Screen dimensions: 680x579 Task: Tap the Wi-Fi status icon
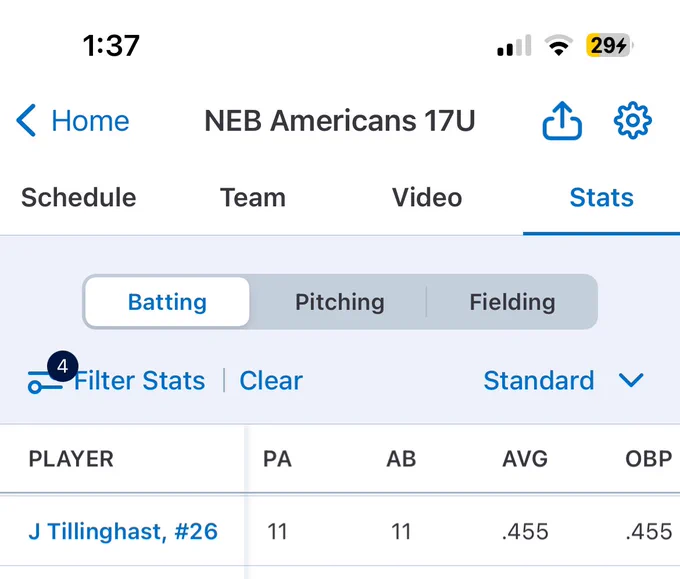(559, 45)
